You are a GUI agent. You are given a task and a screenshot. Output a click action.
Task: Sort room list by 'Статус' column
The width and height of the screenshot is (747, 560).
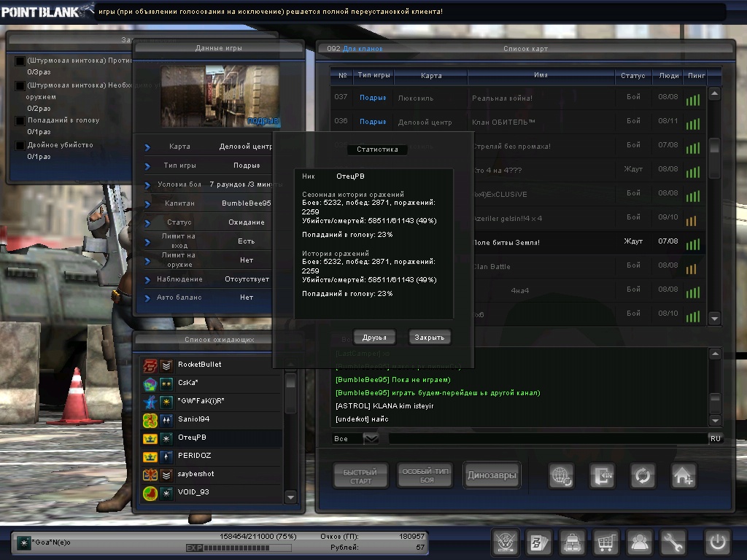point(632,76)
